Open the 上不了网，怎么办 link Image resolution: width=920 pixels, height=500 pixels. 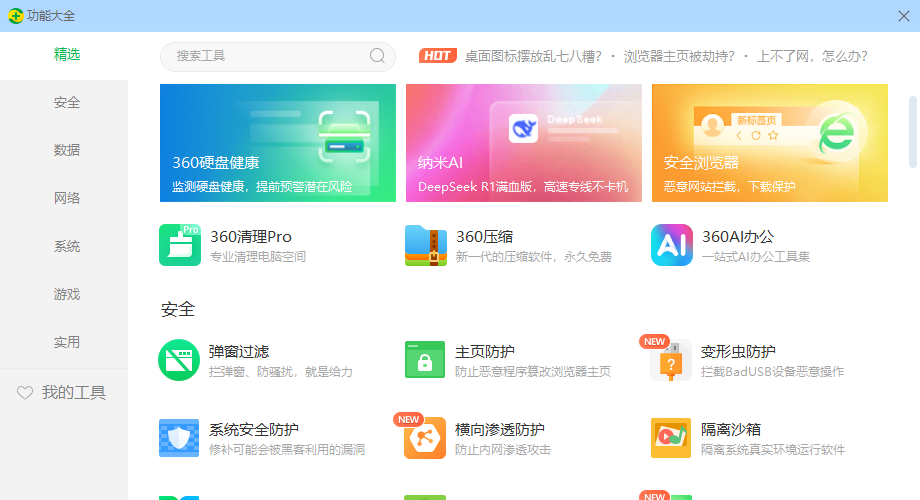tap(812, 56)
